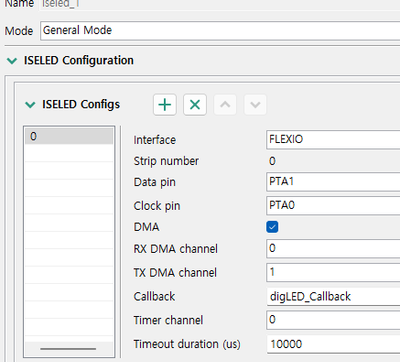Click the Timer channel field
This screenshot has width=400, height=362.
[333, 320]
